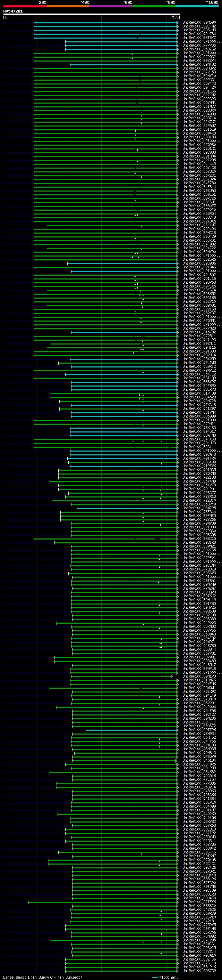Viewport: 222px width, 980px height.
Task: Click the AV547201 query sequence name
Action: coord(13,11)
